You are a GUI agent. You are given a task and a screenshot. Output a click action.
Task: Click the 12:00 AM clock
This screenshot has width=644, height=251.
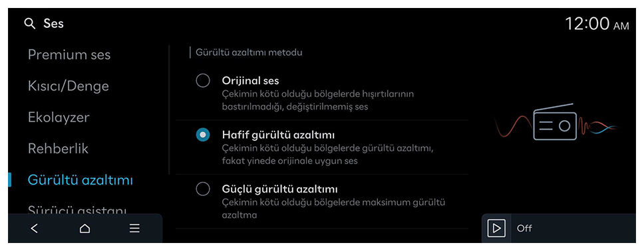pyautogui.click(x=597, y=24)
